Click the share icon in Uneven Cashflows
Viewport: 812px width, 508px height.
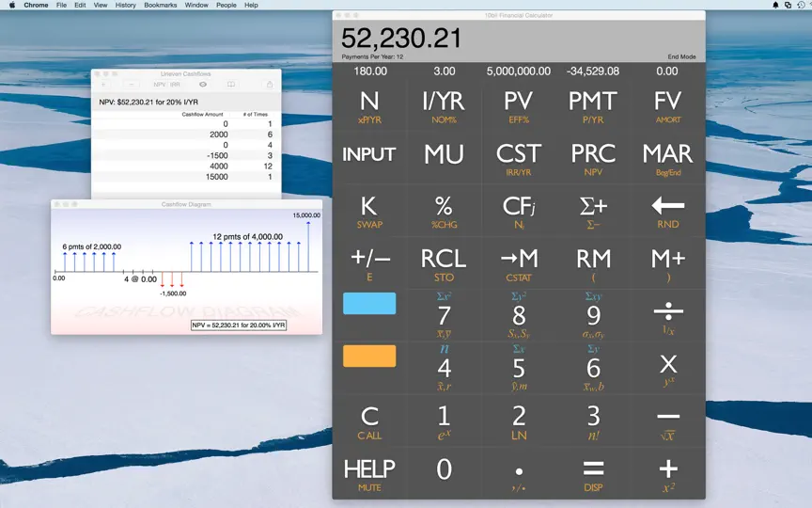click(270, 85)
